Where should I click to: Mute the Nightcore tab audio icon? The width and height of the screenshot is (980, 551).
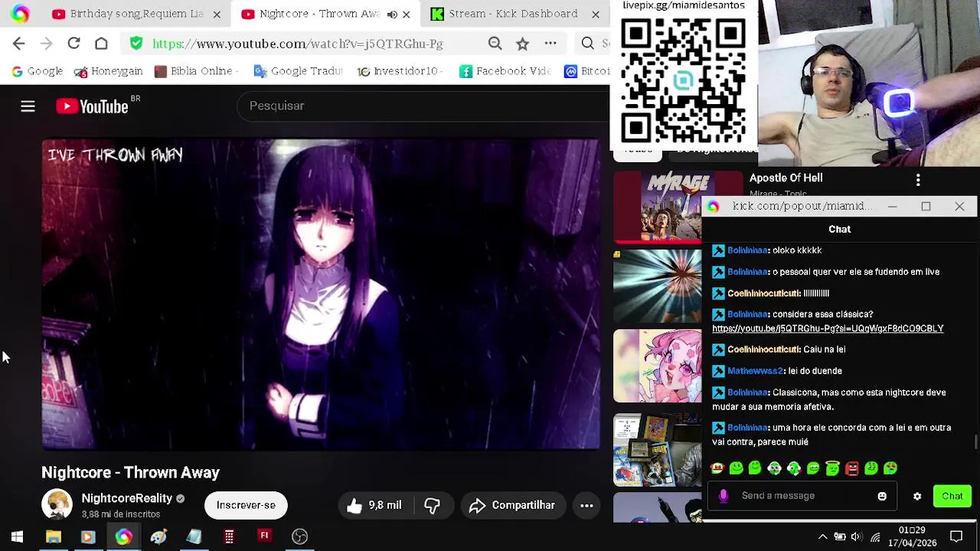[392, 14]
